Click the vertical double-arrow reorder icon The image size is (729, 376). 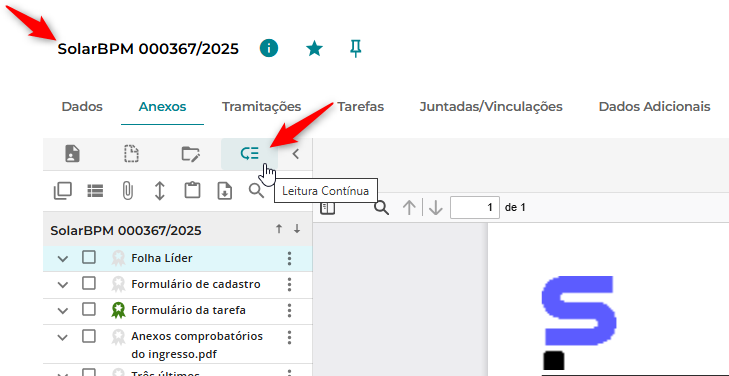[159, 191]
